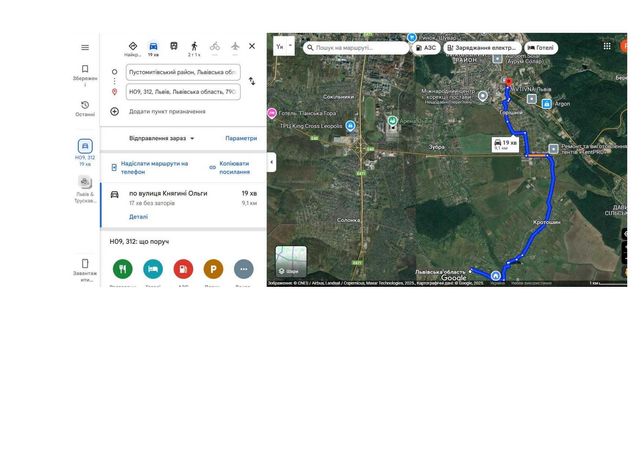The width and height of the screenshot is (643, 455).
Task: Open the hamburger main menu
Action: coord(85,48)
